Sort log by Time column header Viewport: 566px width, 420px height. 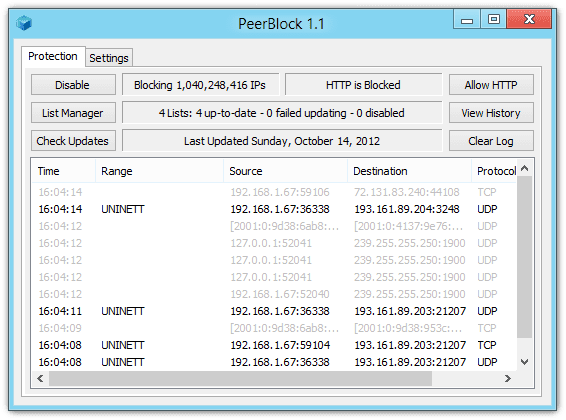tap(64, 171)
